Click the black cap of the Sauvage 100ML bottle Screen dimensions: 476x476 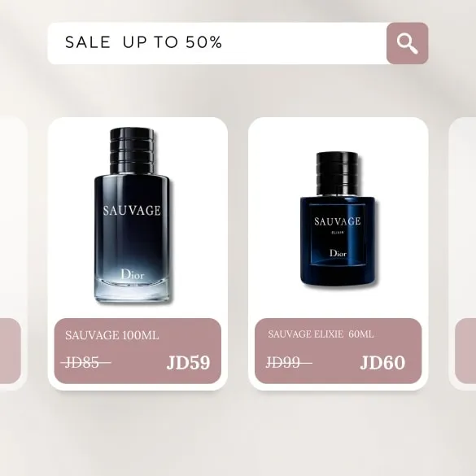coord(132,151)
